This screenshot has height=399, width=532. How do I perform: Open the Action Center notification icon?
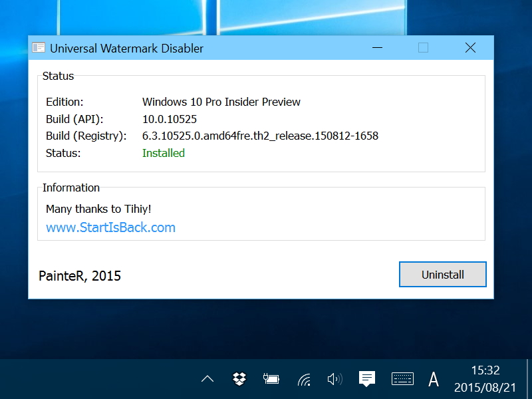coord(366,379)
